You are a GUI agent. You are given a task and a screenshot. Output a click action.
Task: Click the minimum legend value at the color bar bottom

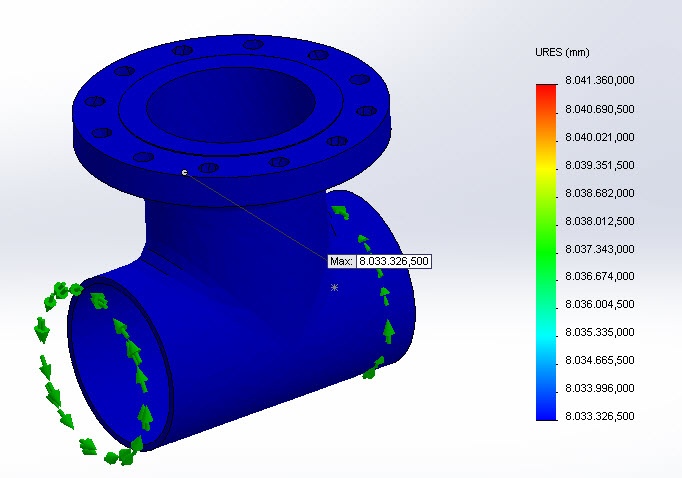[x=600, y=416]
